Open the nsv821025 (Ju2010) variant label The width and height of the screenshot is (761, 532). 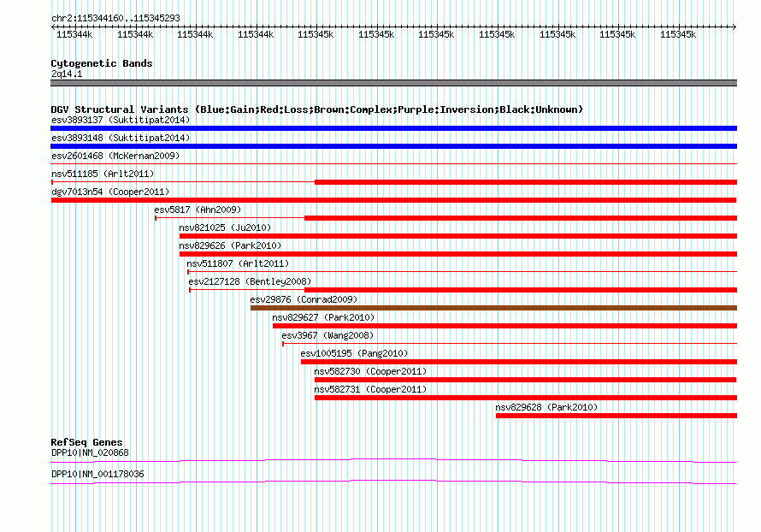pos(225,228)
